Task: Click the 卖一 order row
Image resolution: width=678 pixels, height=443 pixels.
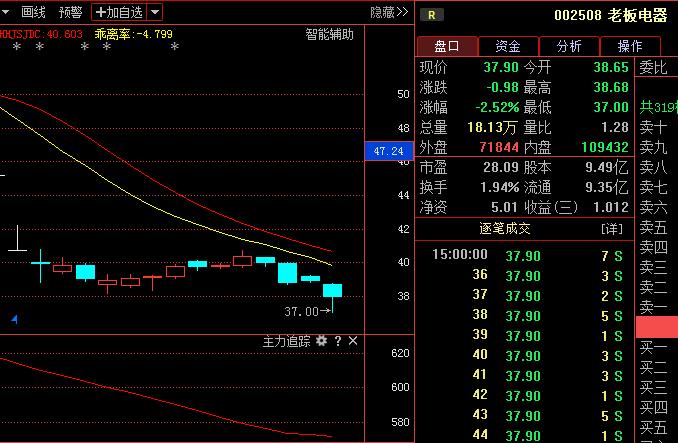Action: [x=657, y=307]
